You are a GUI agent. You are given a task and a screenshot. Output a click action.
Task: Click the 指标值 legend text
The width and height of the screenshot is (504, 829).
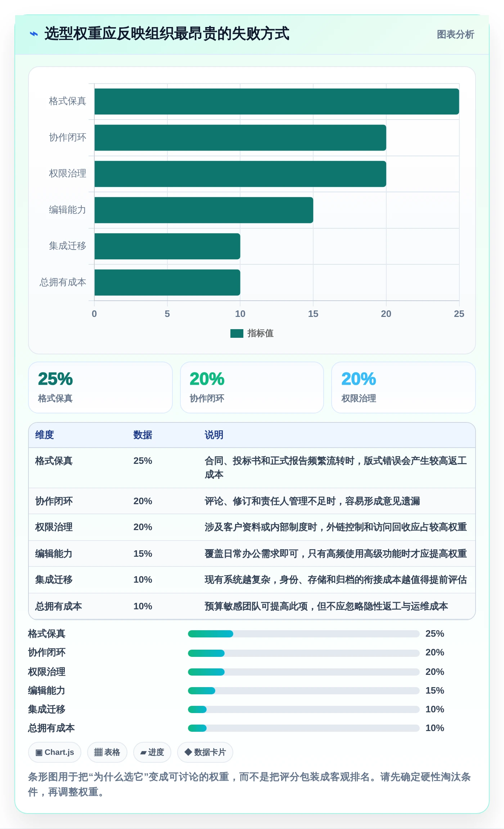(260, 333)
